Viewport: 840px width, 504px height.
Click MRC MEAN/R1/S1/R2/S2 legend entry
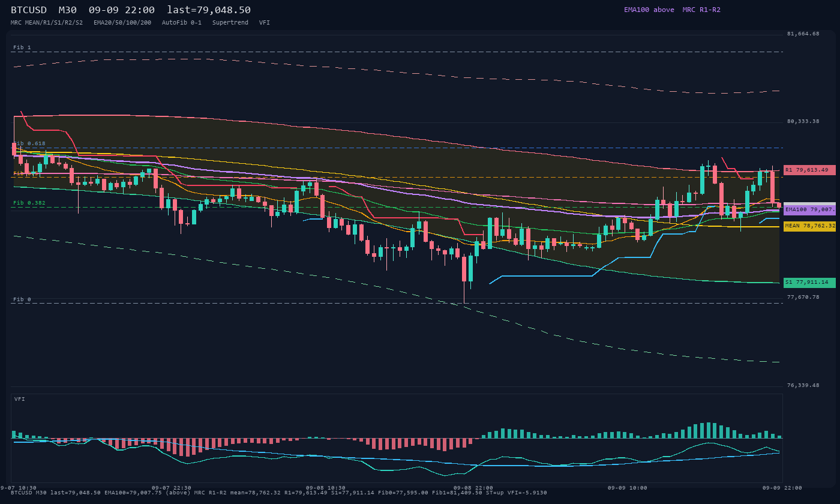click(47, 22)
